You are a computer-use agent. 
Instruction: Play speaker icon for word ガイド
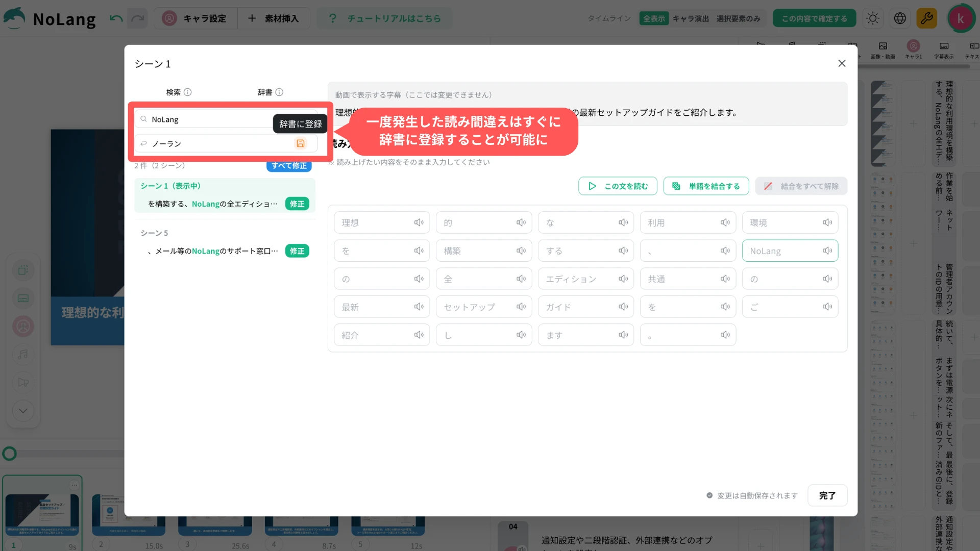[x=623, y=307]
